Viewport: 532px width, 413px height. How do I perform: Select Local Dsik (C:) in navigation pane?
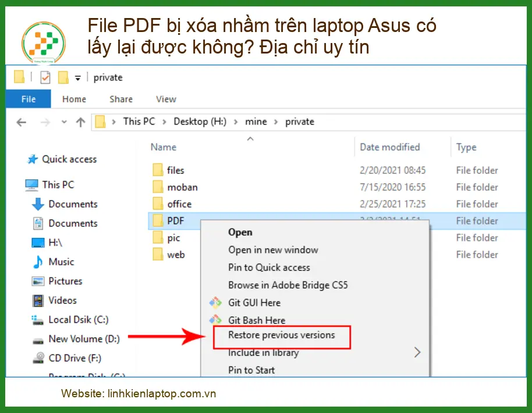(78, 319)
